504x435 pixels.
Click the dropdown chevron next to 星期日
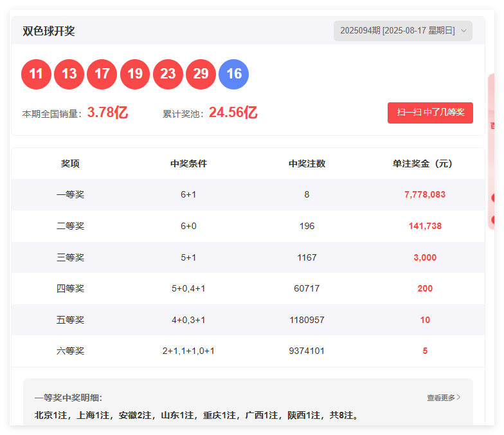(x=464, y=31)
